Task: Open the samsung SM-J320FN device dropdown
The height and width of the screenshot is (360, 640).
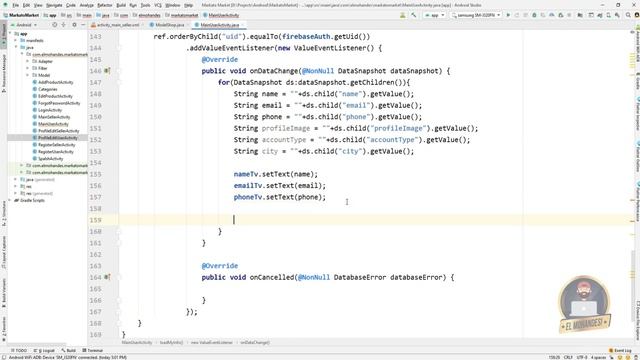Action: (x=476, y=15)
